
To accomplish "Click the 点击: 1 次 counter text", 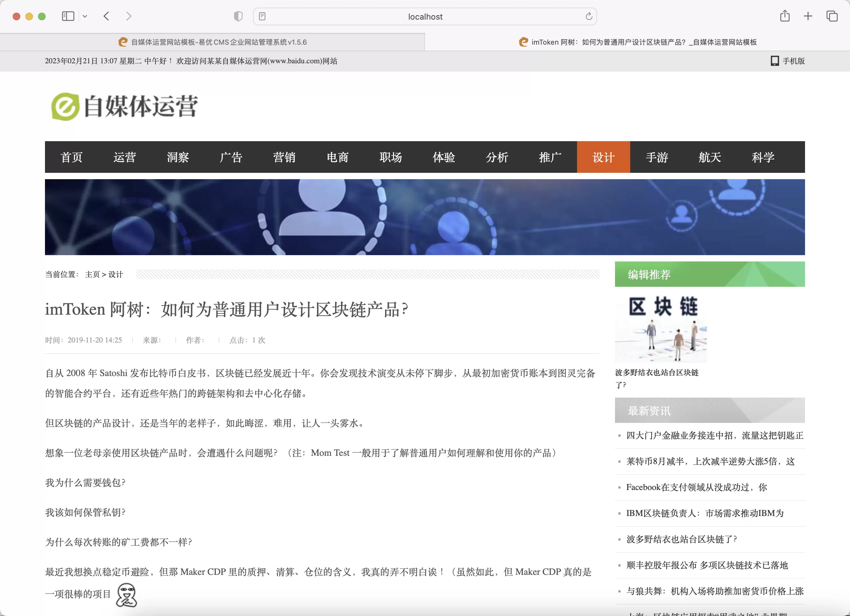I will click(x=247, y=340).
